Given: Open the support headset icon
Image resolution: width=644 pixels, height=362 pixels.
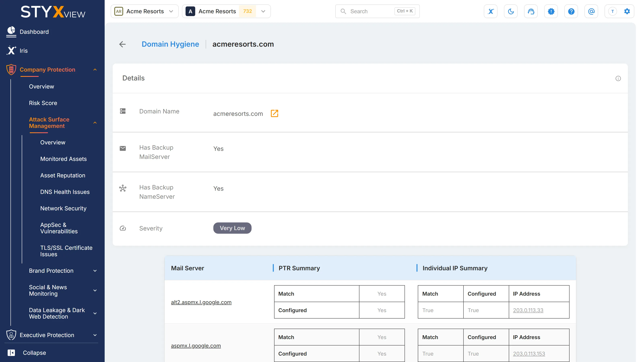Looking at the screenshot, I should 531,11.
